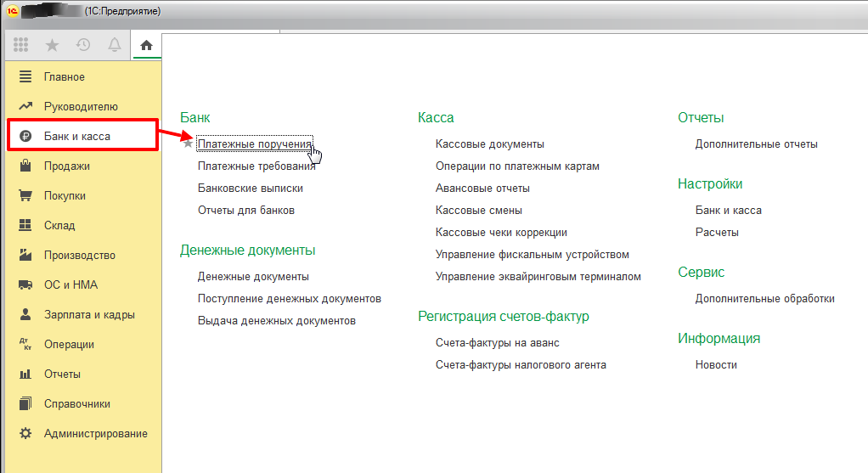The image size is (868, 473).
Task: Click the Склад boxes icon
Action: [x=25, y=225]
